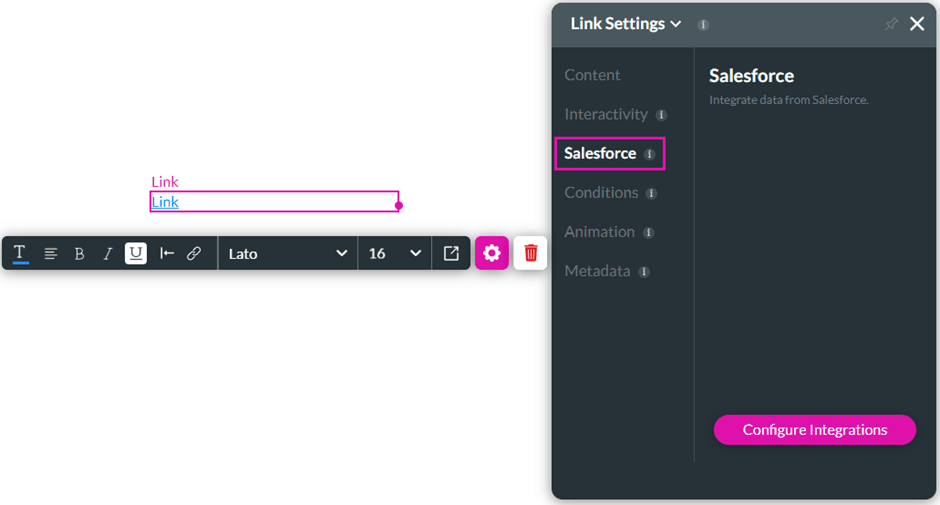This screenshot has height=505, width=940.
Task: Open the font size 16 dropdown
Action: pyautogui.click(x=395, y=254)
